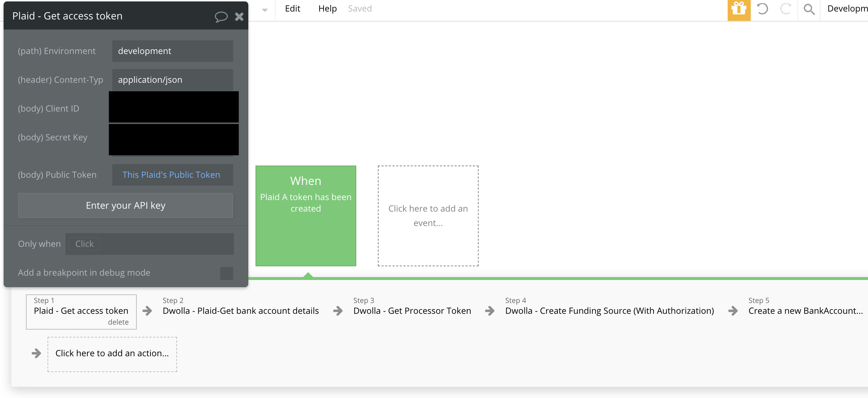Viewport: 868px width, 398px height.
Task: Edit the (path) Environment field 'development'
Action: click(173, 51)
